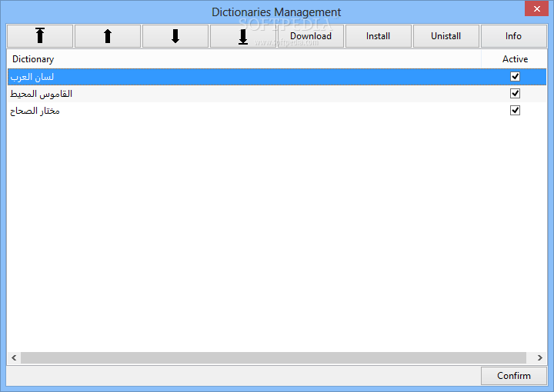The width and height of the screenshot is (554, 392).
Task: Click the horizontal scrollbar right arrow
Action: [540, 357]
